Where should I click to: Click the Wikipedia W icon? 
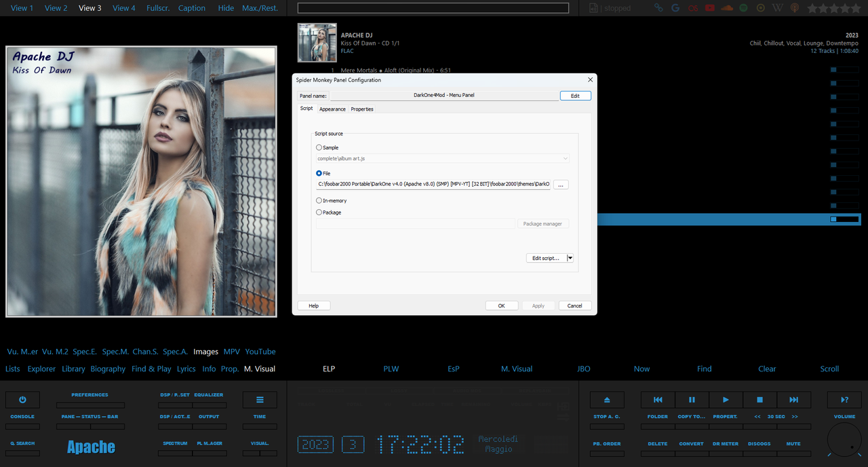[x=778, y=8]
